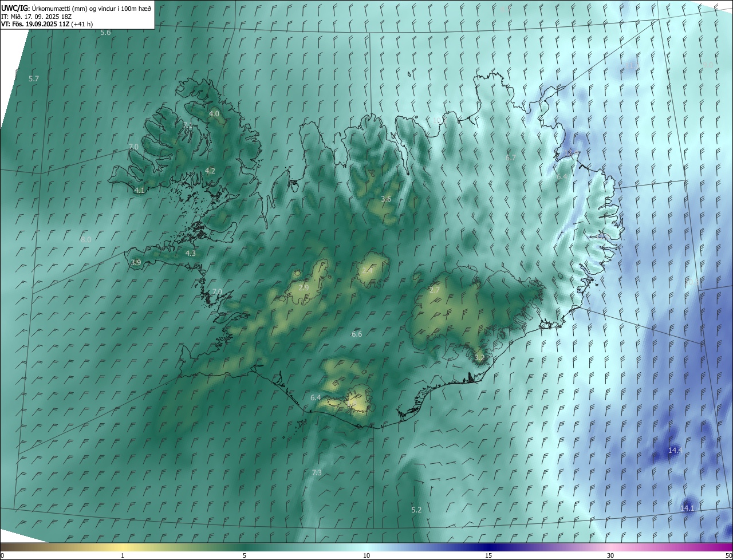733x560 pixels.
Task: Select the map value '4.1'
Action: coord(139,190)
